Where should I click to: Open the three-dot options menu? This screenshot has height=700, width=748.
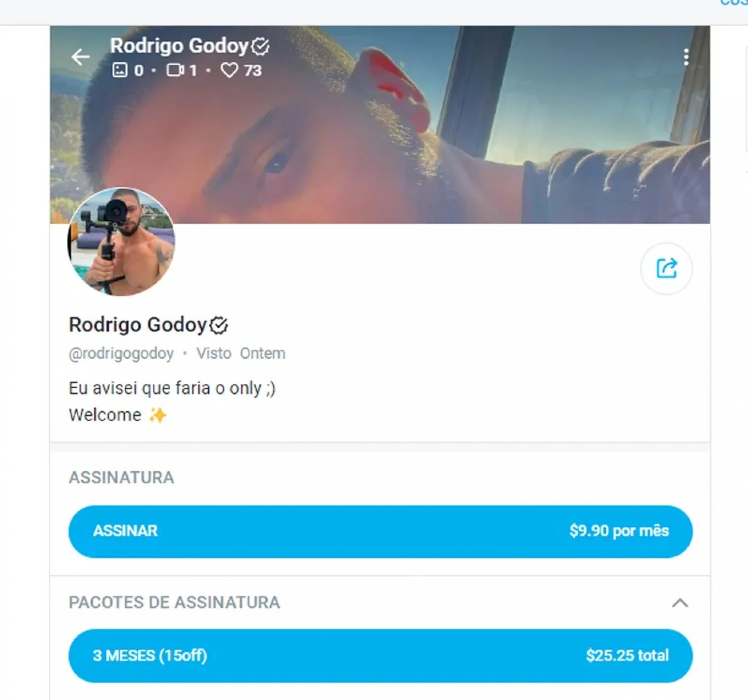pyautogui.click(x=686, y=57)
